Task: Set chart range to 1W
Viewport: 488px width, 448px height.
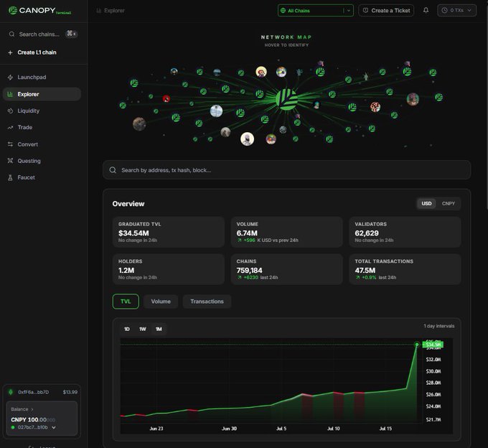Action: [143, 329]
